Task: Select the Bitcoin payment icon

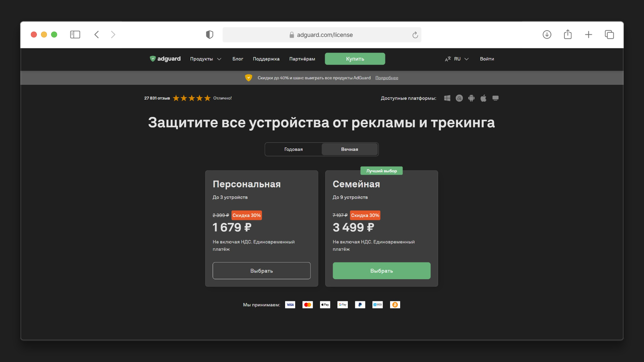Action: [x=395, y=304]
